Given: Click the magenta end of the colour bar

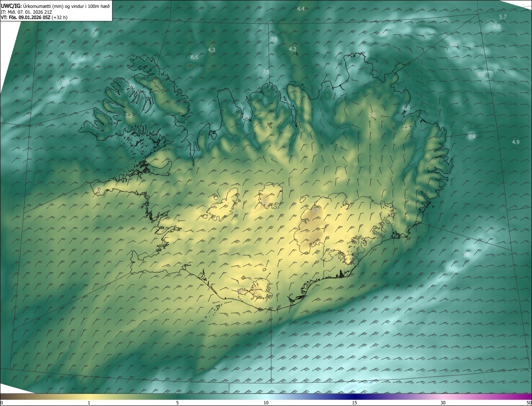Looking at the screenshot, I should [x=524, y=396].
